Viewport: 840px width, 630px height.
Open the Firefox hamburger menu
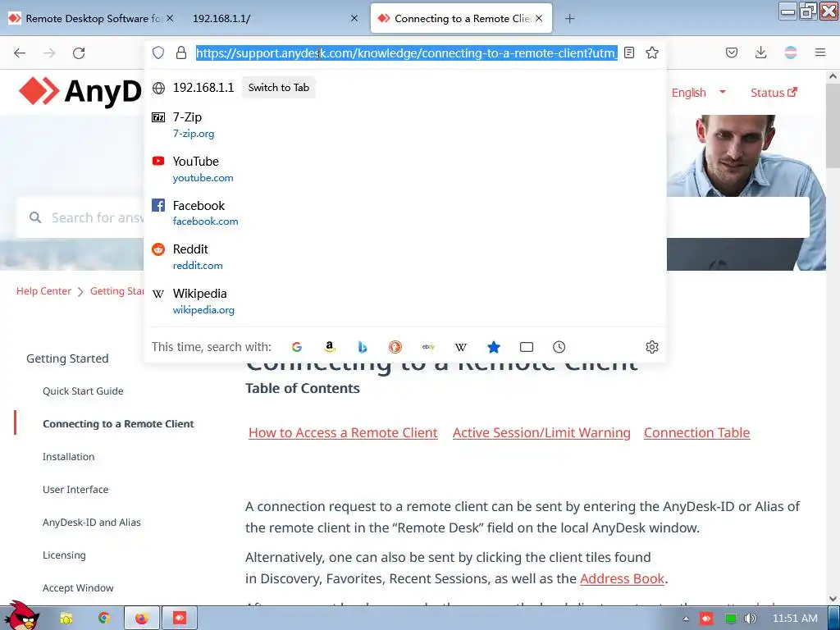click(x=820, y=52)
